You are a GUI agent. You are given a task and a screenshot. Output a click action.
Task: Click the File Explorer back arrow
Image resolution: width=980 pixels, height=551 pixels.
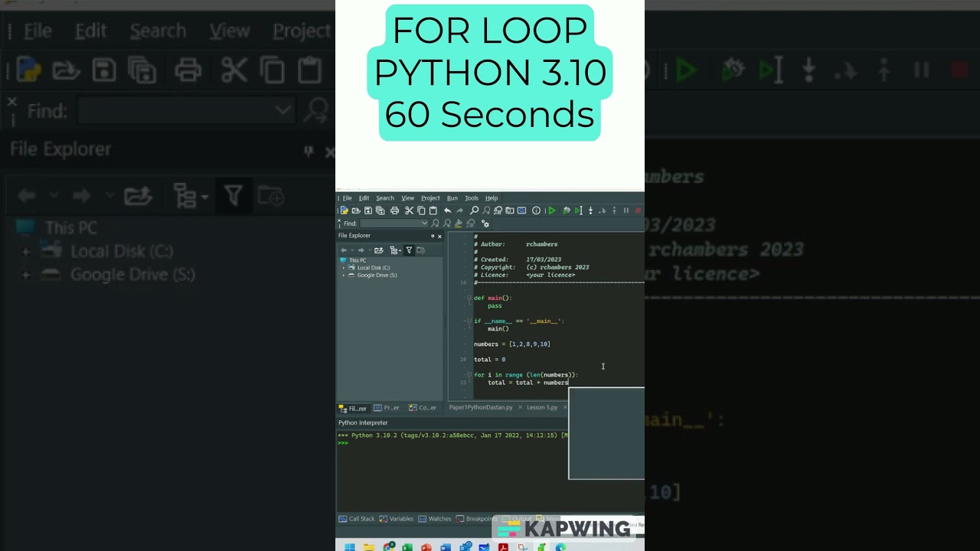tap(344, 250)
